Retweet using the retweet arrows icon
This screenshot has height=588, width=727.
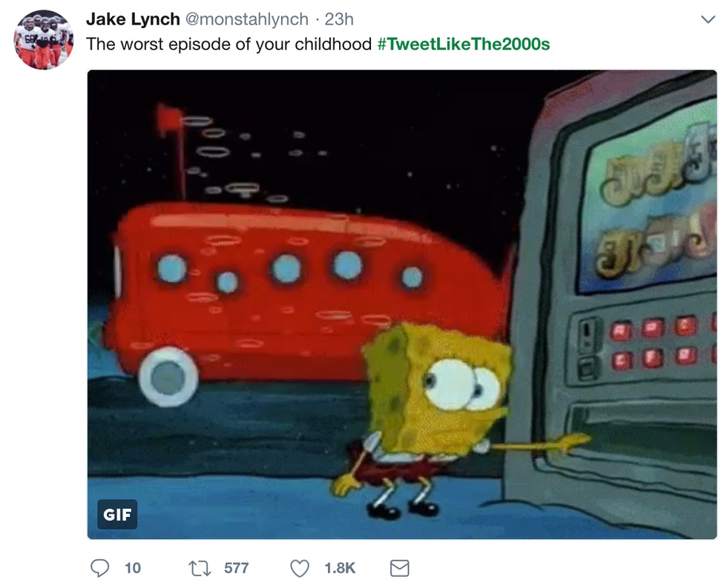[200, 568]
